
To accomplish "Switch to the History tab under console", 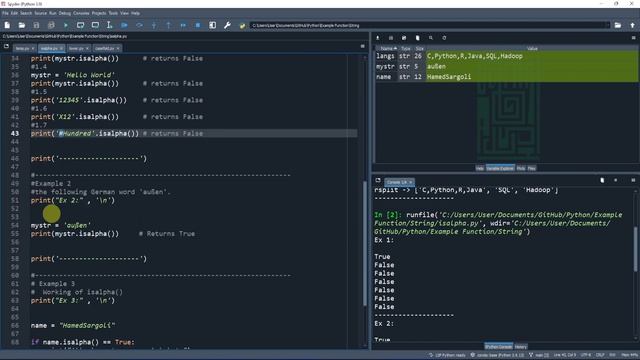I will click(520, 347).
